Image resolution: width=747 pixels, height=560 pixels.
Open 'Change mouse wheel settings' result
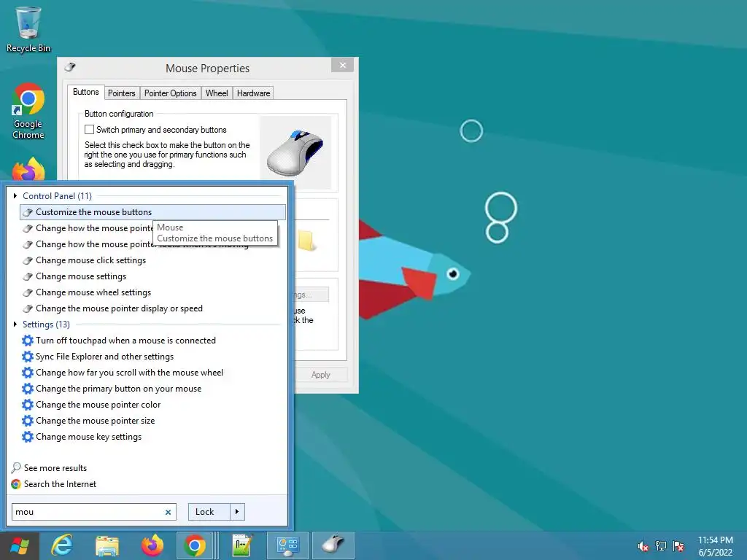point(93,293)
